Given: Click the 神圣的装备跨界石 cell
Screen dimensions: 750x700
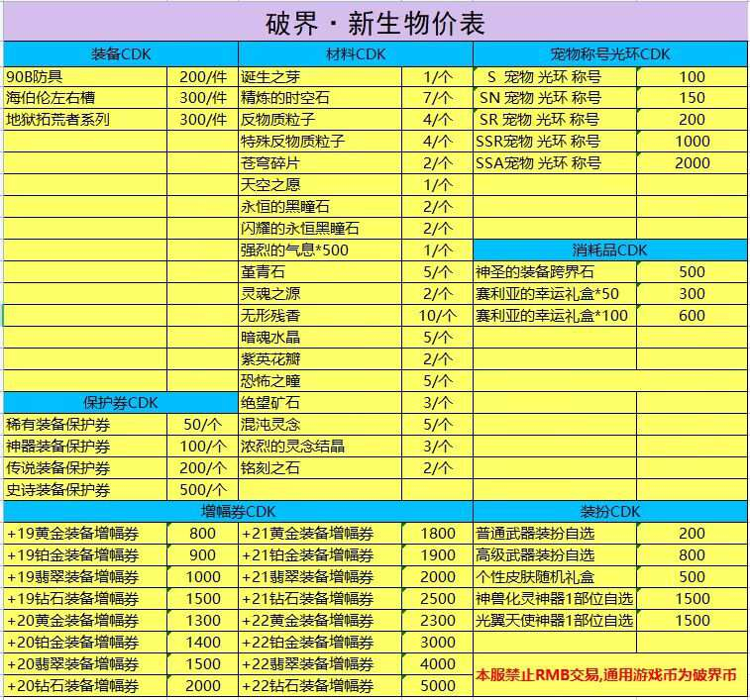Looking at the screenshot, I should click(x=555, y=272).
